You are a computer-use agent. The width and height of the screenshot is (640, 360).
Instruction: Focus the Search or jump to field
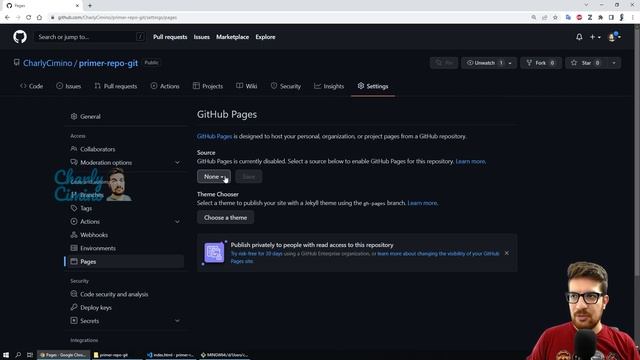(x=90, y=37)
